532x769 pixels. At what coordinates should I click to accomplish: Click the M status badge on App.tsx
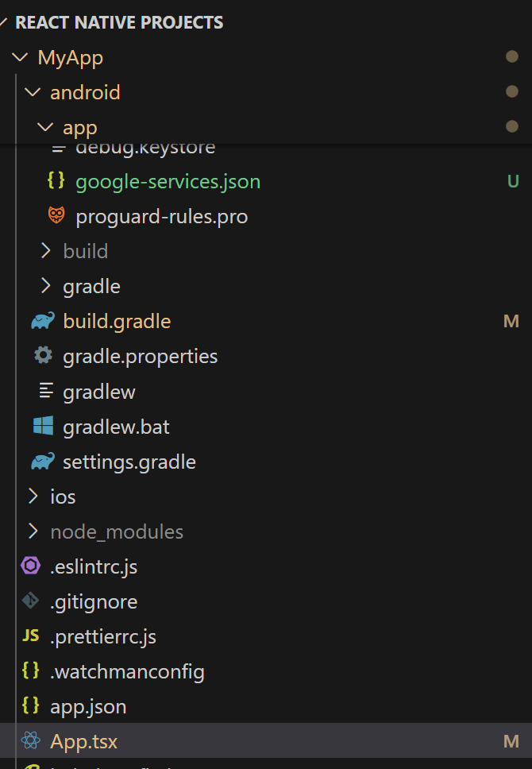coord(511,741)
